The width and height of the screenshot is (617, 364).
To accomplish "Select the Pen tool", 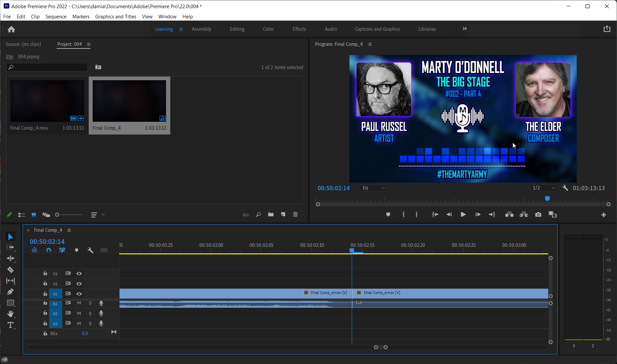I will tap(10, 292).
